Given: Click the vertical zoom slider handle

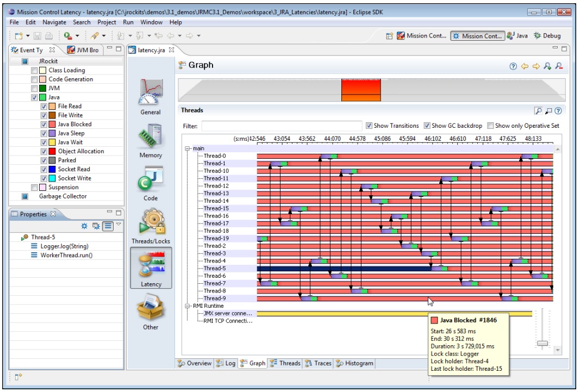Looking at the screenshot, I should tap(542, 343).
